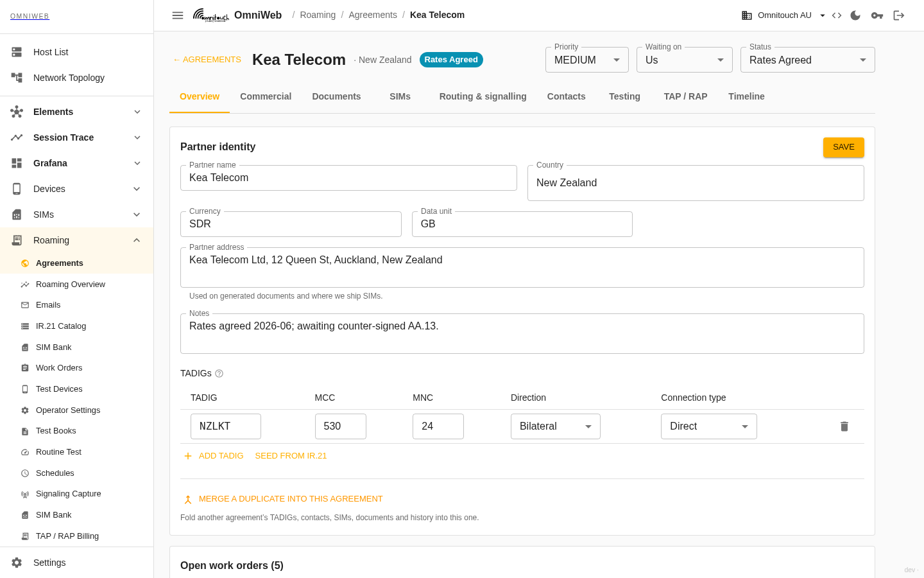Open the Direction dropdown showing Bilateral
The width and height of the screenshot is (924, 578).
pyautogui.click(x=556, y=426)
